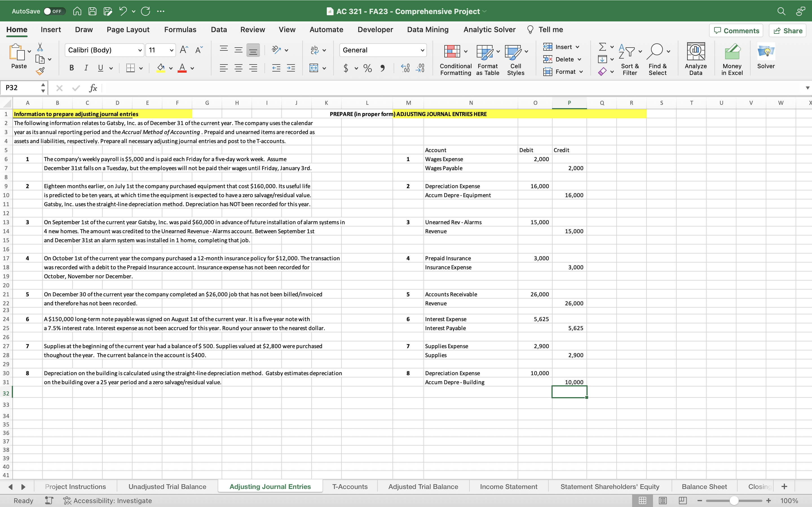812x507 pixels.
Task: Toggle Bold formatting
Action: pos(71,68)
